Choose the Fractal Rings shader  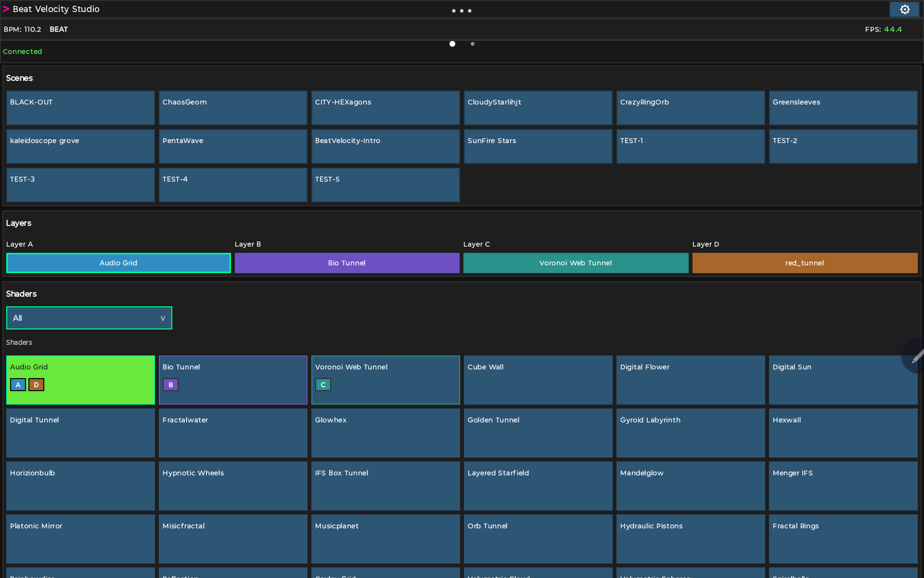point(843,539)
